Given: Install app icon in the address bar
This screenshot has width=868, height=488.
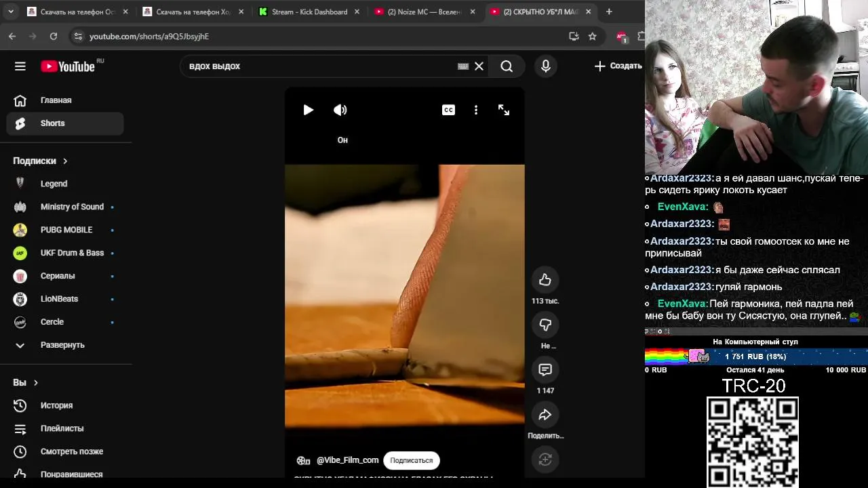Looking at the screenshot, I should 574,37.
